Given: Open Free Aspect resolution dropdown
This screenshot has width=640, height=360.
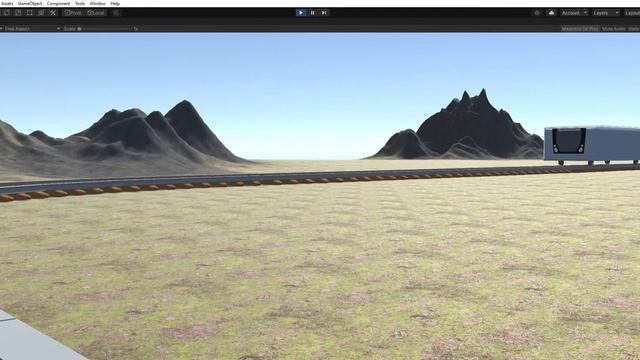Looking at the screenshot, I should 31,29.
